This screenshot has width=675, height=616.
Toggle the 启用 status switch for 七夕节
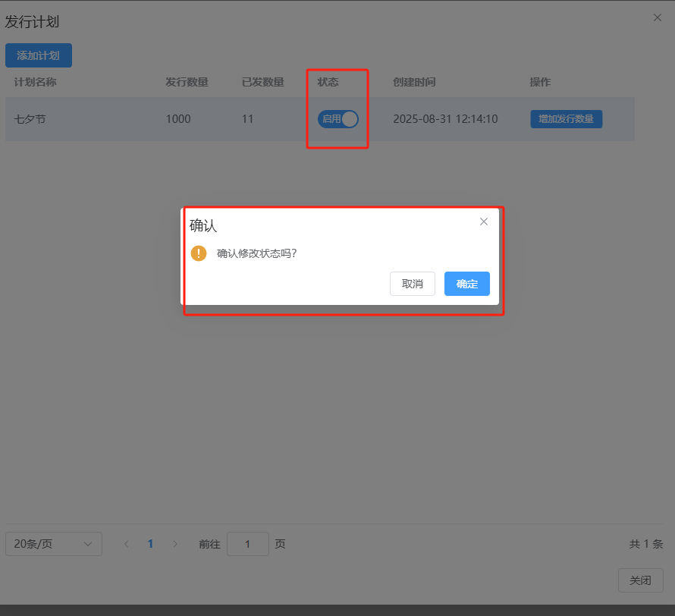[337, 119]
